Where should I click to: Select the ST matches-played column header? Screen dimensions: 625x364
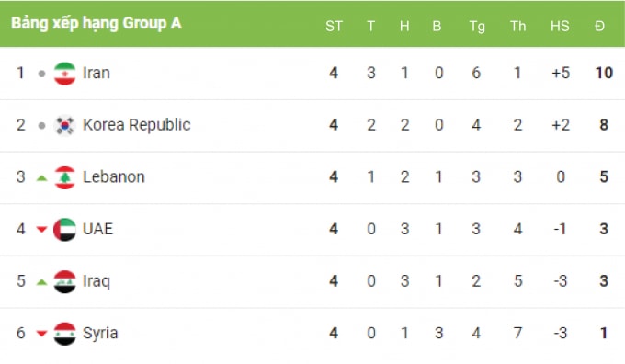pyautogui.click(x=334, y=26)
